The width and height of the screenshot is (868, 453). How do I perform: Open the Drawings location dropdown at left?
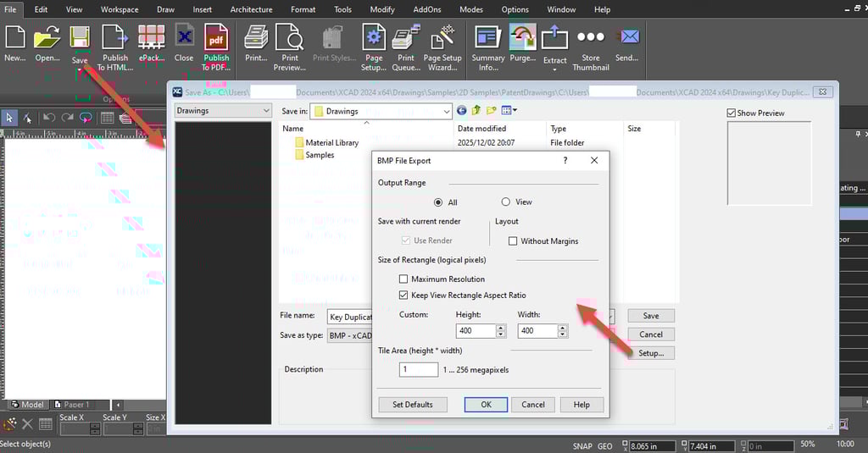coord(223,111)
